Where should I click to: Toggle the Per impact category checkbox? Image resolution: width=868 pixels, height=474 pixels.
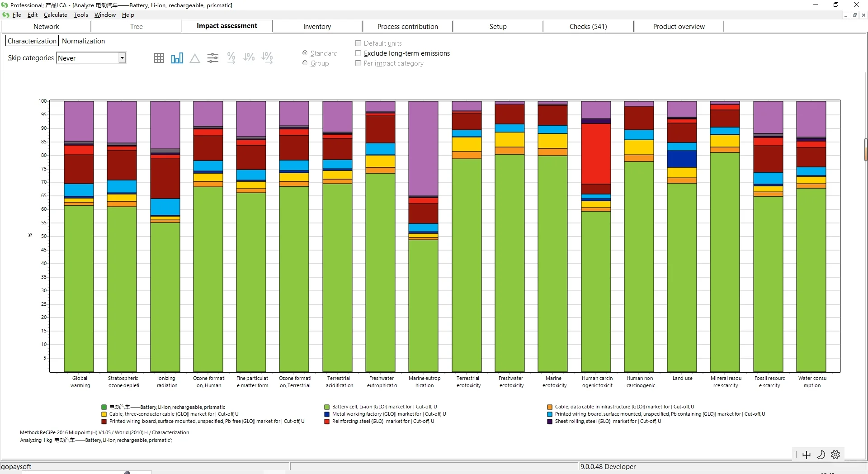click(x=358, y=63)
